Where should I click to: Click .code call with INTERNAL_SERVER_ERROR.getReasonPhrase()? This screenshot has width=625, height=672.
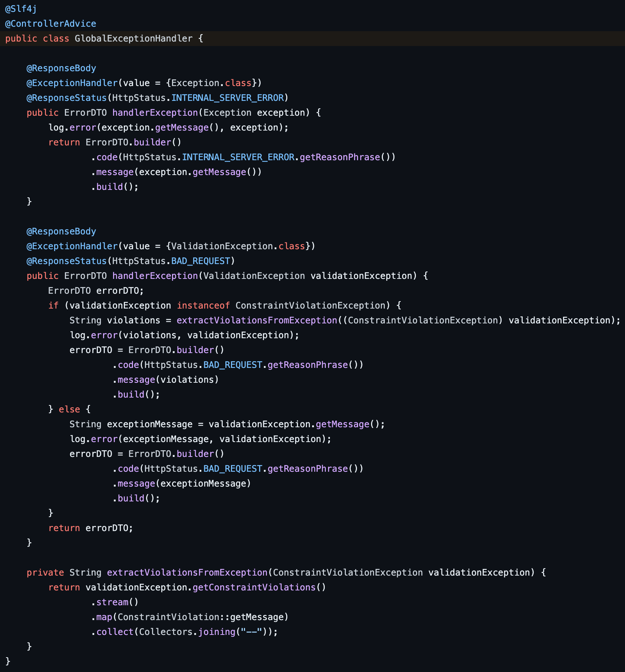tap(243, 157)
